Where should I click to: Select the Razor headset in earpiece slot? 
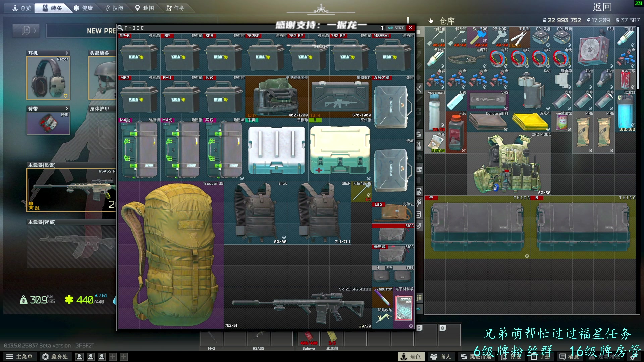click(x=48, y=78)
